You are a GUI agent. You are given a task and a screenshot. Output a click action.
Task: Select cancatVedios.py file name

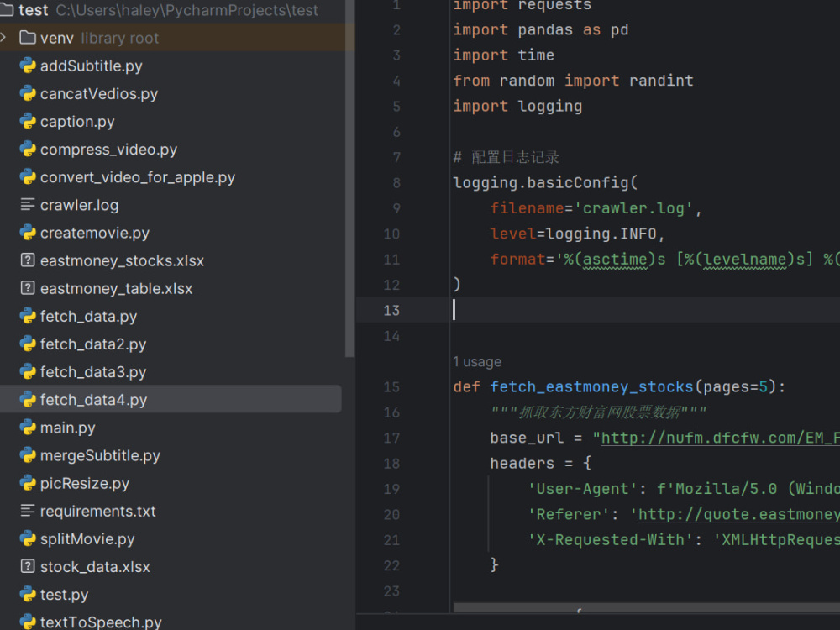(99, 94)
